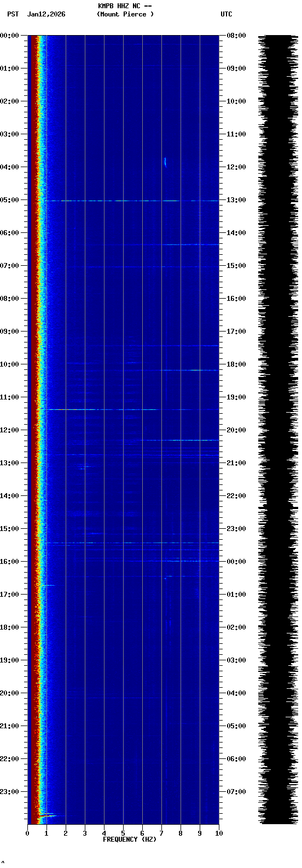The width and height of the screenshot is (302, 868).
Task: Click the 20:00 UTC time label
Action: (236, 430)
